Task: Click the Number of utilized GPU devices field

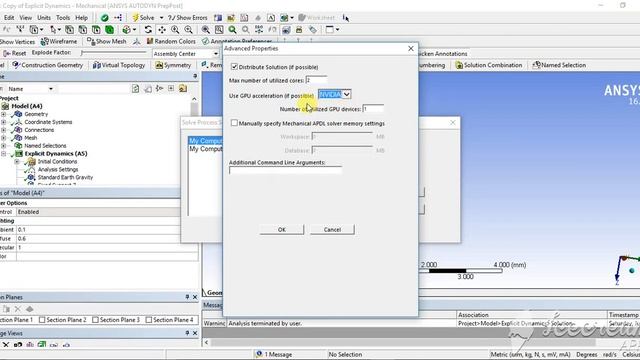Action: tap(373, 109)
